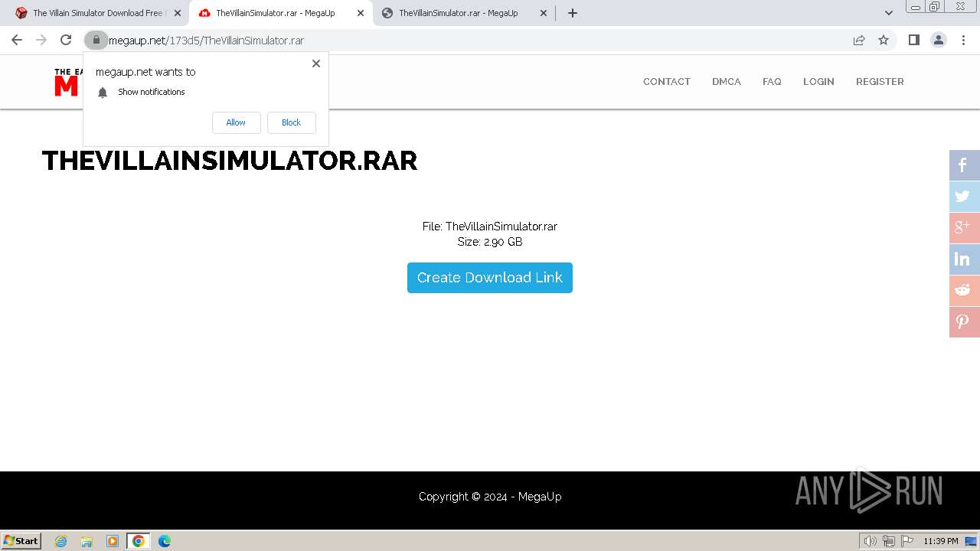This screenshot has width=980, height=551.
Task: Open Chrome three-dot menu
Action: coord(963,40)
